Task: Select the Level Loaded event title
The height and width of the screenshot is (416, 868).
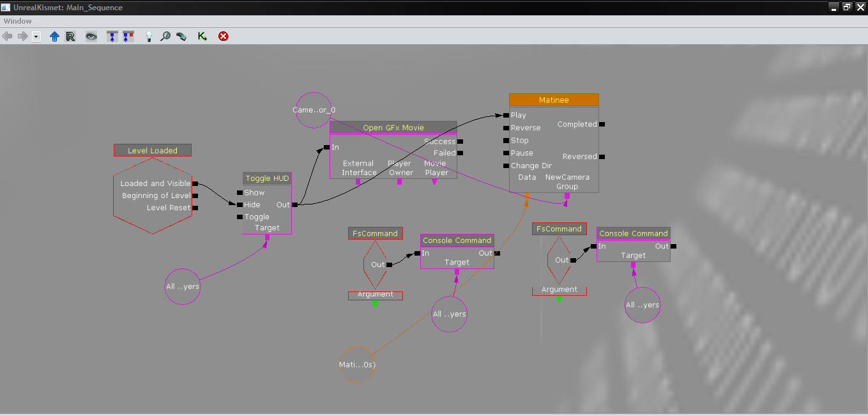Action: coord(153,150)
